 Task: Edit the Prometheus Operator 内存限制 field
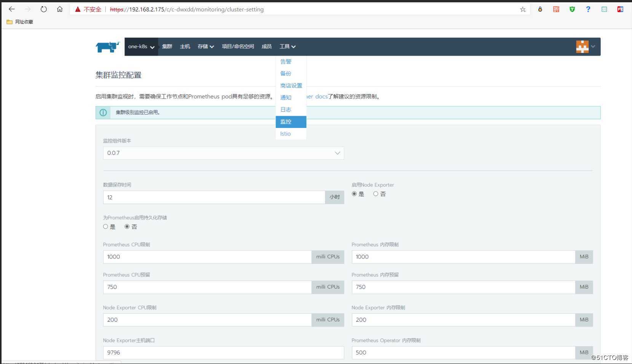[463, 353]
